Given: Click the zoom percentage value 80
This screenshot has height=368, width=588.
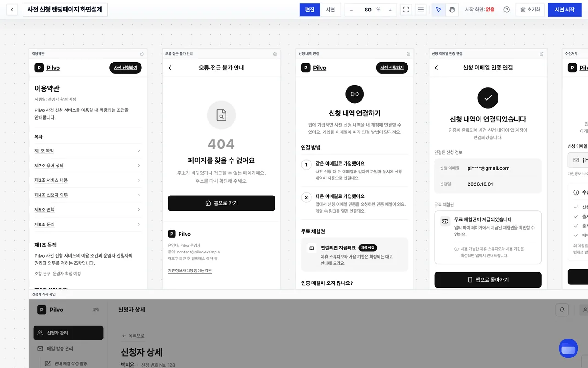Looking at the screenshot, I should tap(368, 10).
